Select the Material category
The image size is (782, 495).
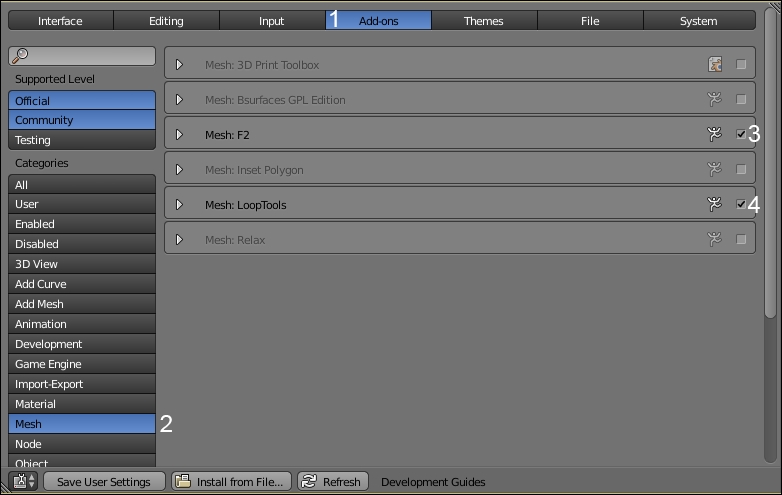tap(82, 404)
